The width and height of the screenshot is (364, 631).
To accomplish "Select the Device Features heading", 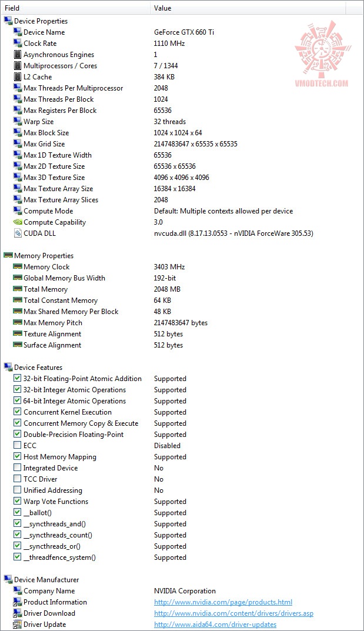I will 38,368.
